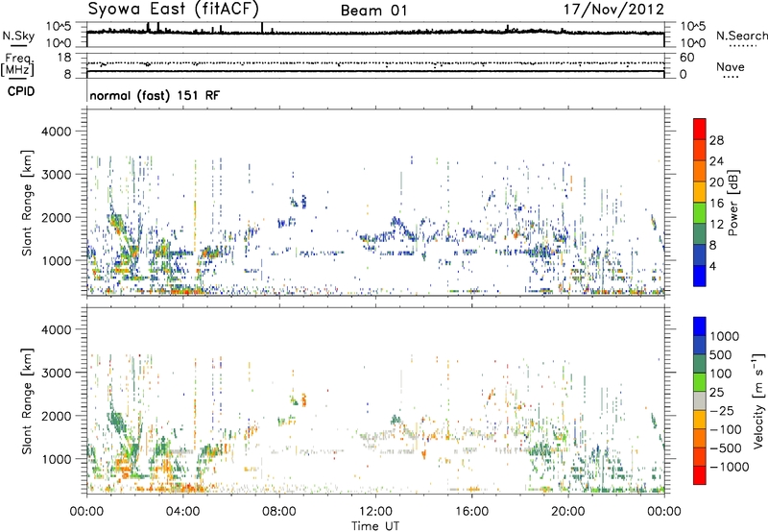The width and height of the screenshot is (768, 532).
Task: Select 'normal (fast) 151 RF' text
Action: (x=155, y=95)
